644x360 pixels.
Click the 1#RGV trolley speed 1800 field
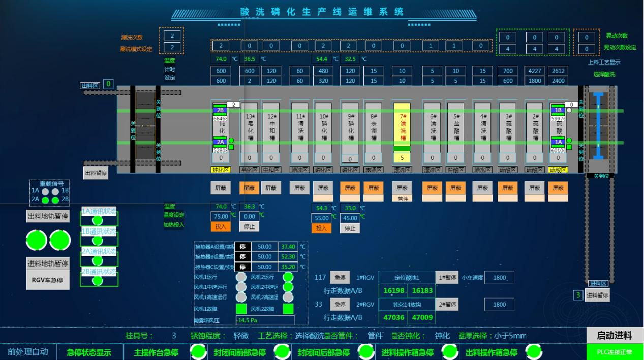pos(499,278)
